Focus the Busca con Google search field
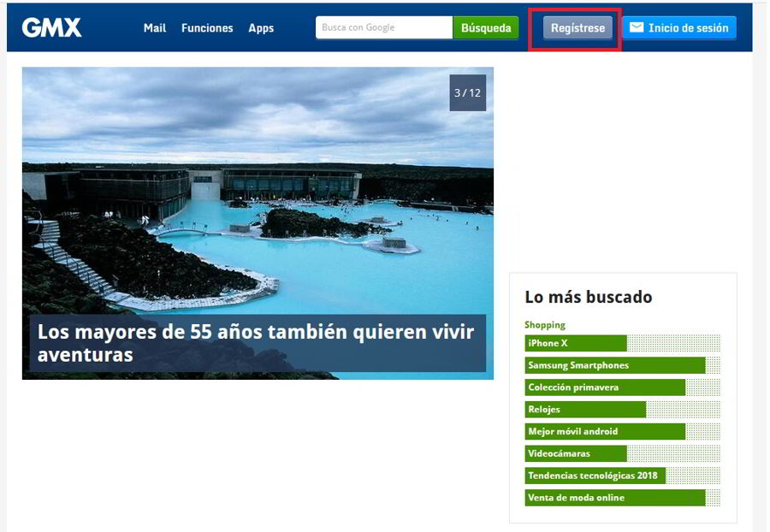This screenshot has height=532, width=770. point(383,27)
